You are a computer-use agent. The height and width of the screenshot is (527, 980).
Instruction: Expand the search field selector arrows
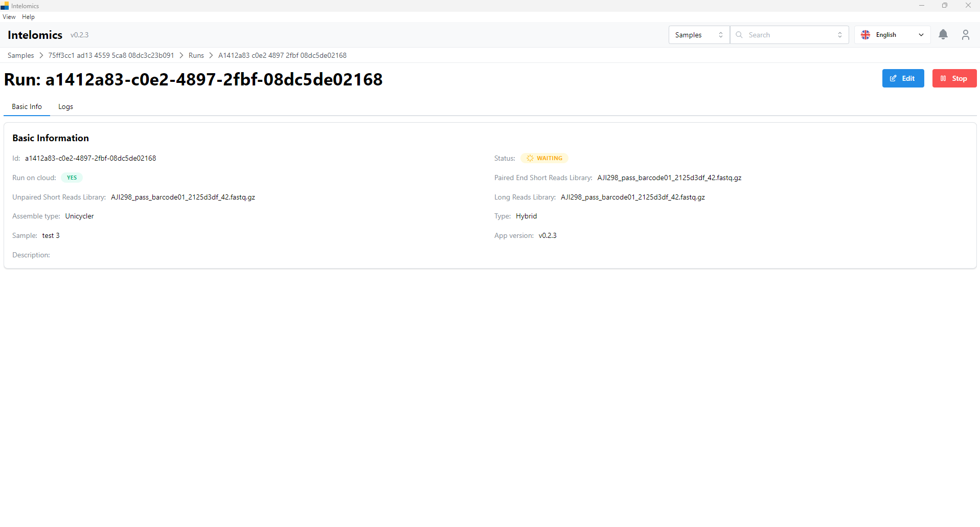click(x=839, y=35)
